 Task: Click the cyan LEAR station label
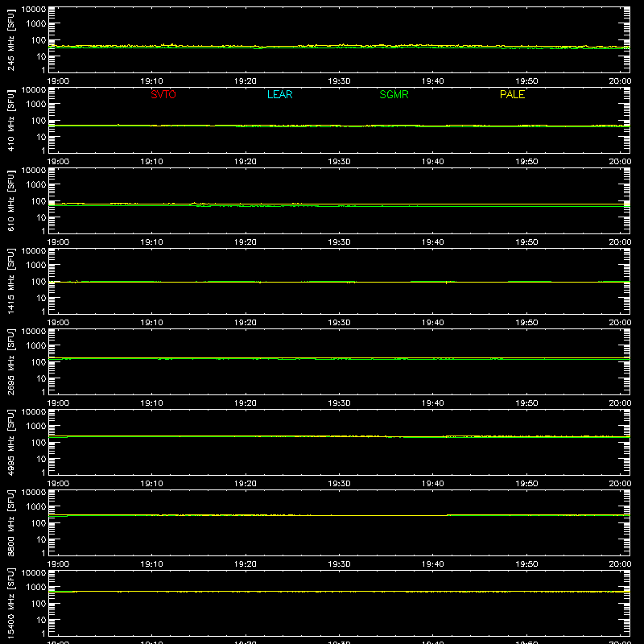click(x=279, y=94)
